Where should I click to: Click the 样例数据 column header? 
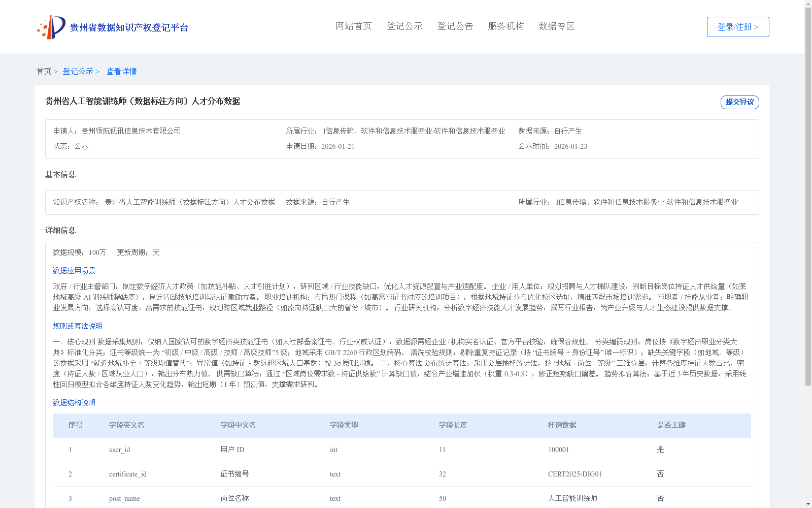click(562, 425)
